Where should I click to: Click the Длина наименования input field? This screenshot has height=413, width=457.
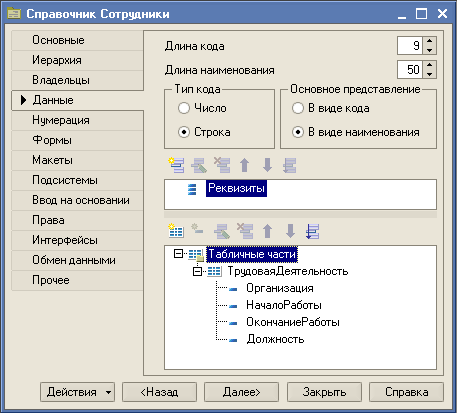[410, 70]
